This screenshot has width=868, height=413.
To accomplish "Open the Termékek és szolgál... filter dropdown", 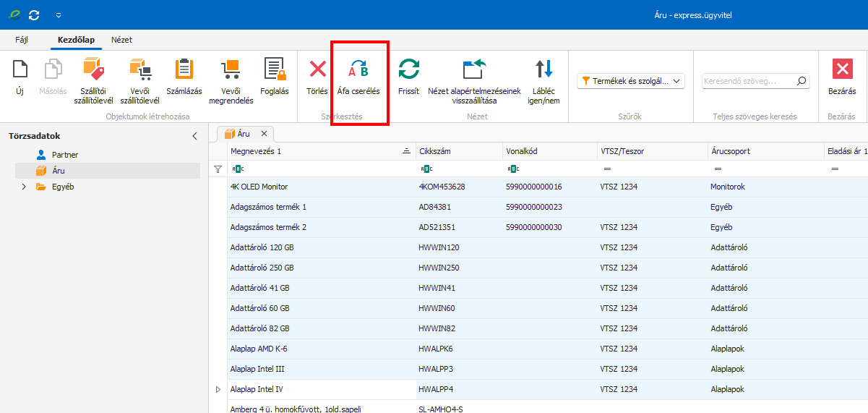I will (631, 82).
